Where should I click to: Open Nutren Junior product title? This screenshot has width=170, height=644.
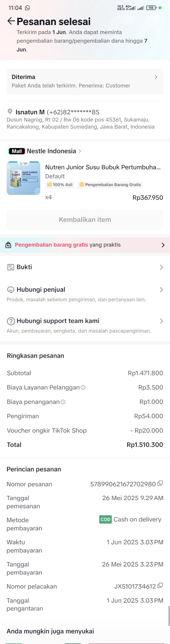pyautogui.click(x=103, y=167)
